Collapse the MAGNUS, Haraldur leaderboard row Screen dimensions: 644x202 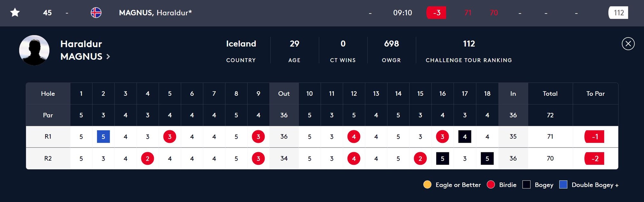click(x=322, y=13)
